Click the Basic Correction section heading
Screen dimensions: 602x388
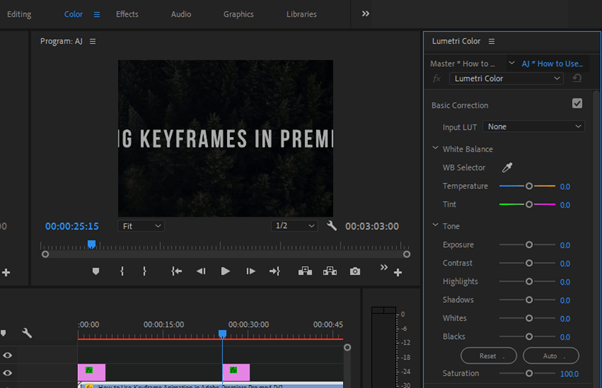[x=460, y=105]
